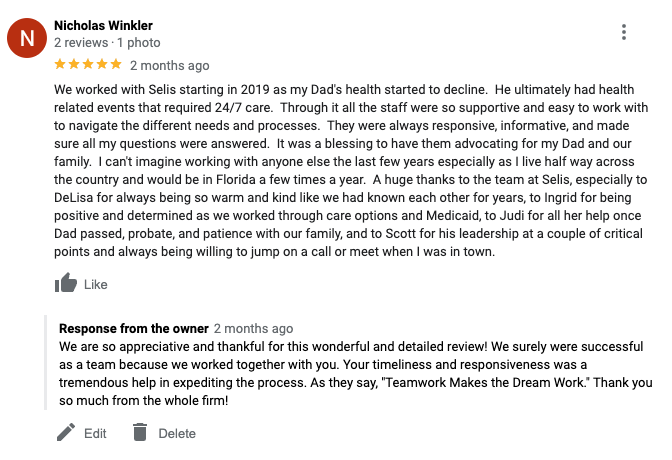The image size is (672, 460).
Task: Click the Edit text button
Action: point(95,433)
